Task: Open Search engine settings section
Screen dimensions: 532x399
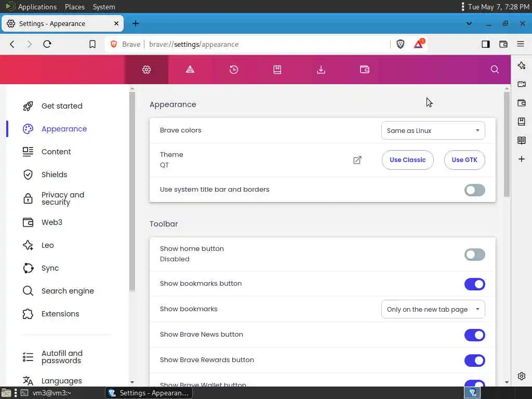Action: (68, 291)
